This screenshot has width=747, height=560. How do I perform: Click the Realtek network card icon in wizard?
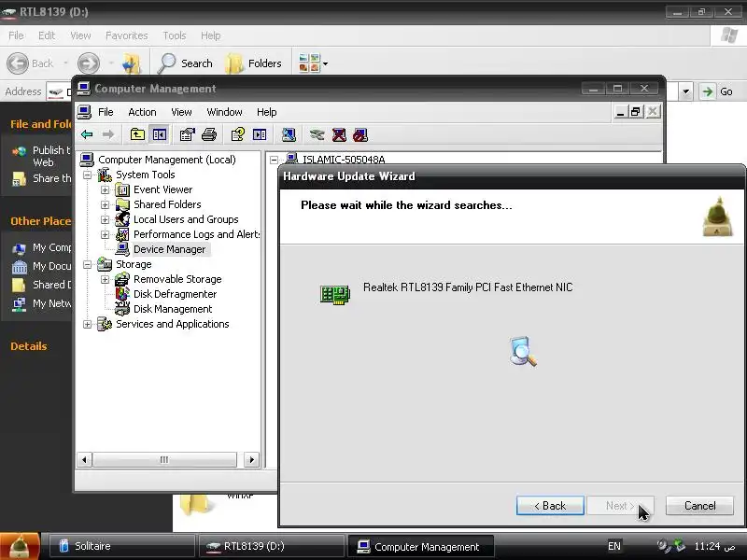335,295
